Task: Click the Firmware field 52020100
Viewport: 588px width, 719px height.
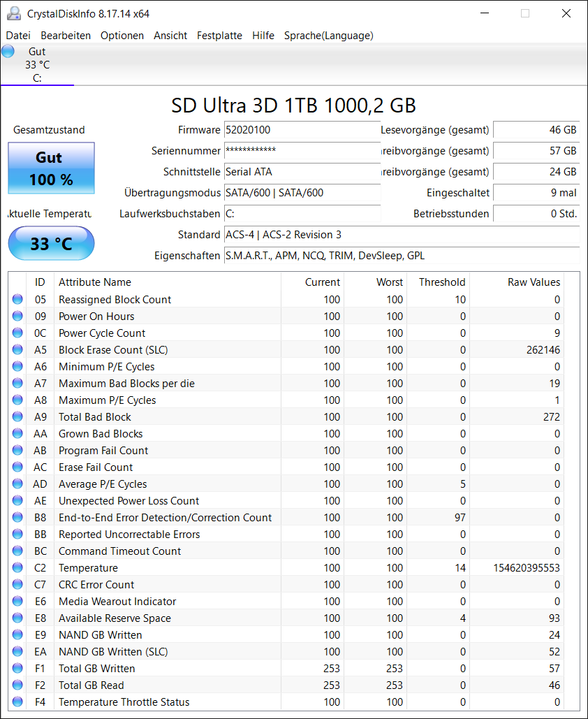Action: pyautogui.click(x=302, y=130)
